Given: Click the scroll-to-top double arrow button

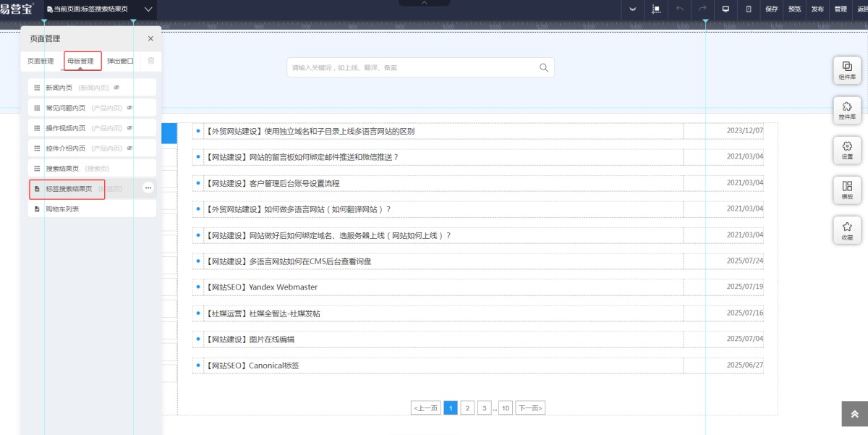Looking at the screenshot, I should point(854,414).
